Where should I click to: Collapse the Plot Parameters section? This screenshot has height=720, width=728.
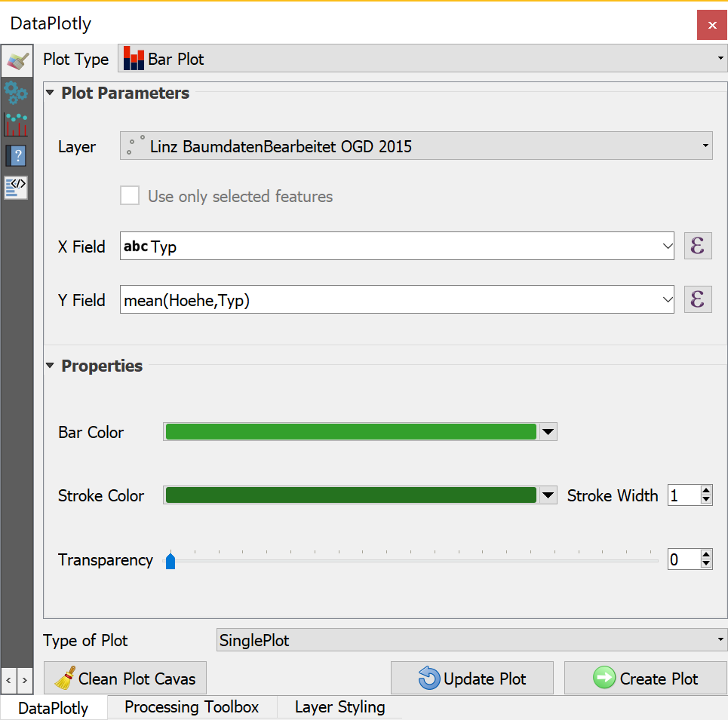coord(51,93)
